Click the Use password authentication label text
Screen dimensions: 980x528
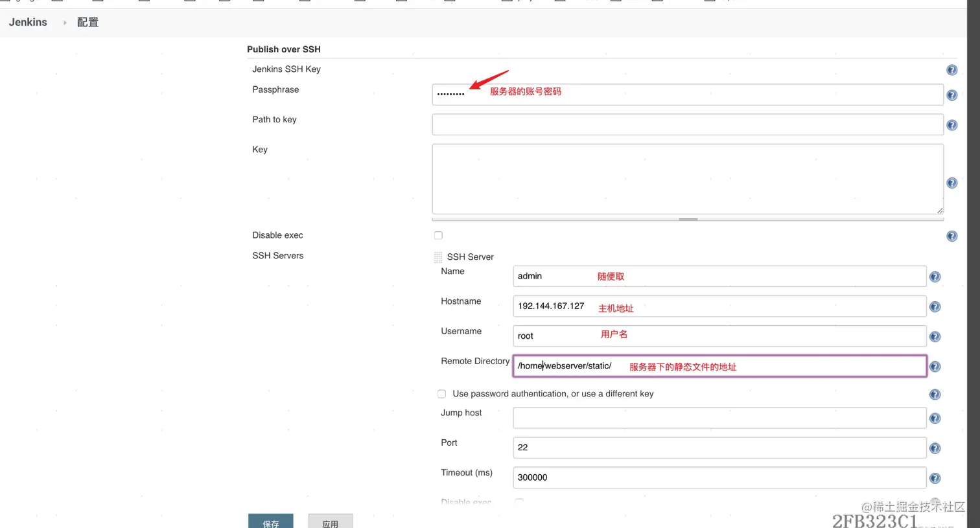[x=553, y=394]
